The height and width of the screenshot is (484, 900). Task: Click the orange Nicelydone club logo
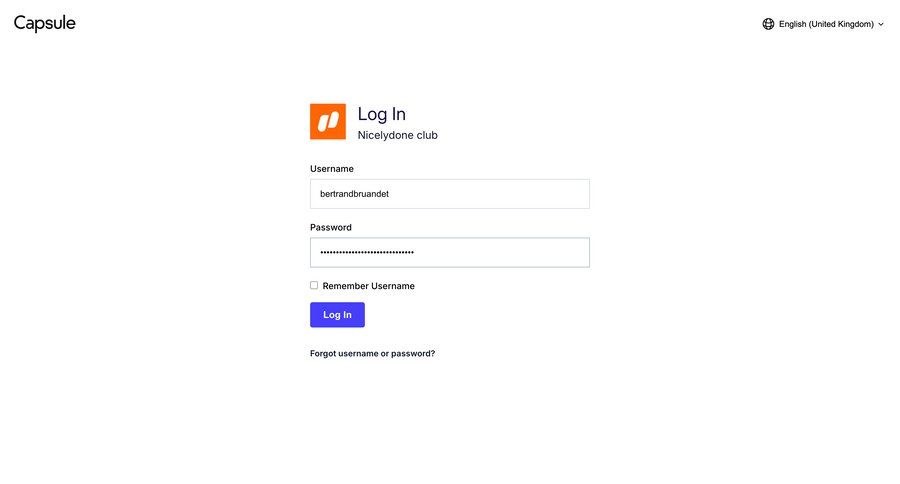tap(328, 121)
